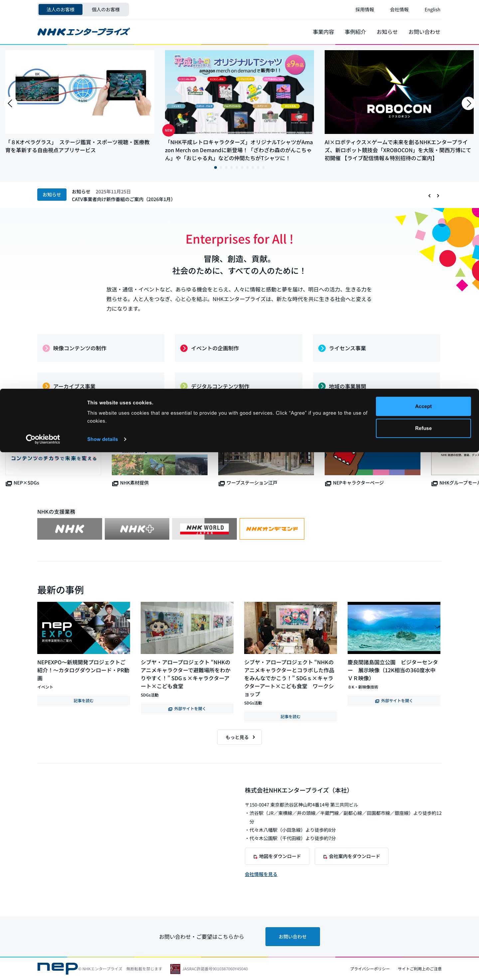
Task: Go to previous carousel slide arrow
Action: pyautogui.click(x=10, y=103)
